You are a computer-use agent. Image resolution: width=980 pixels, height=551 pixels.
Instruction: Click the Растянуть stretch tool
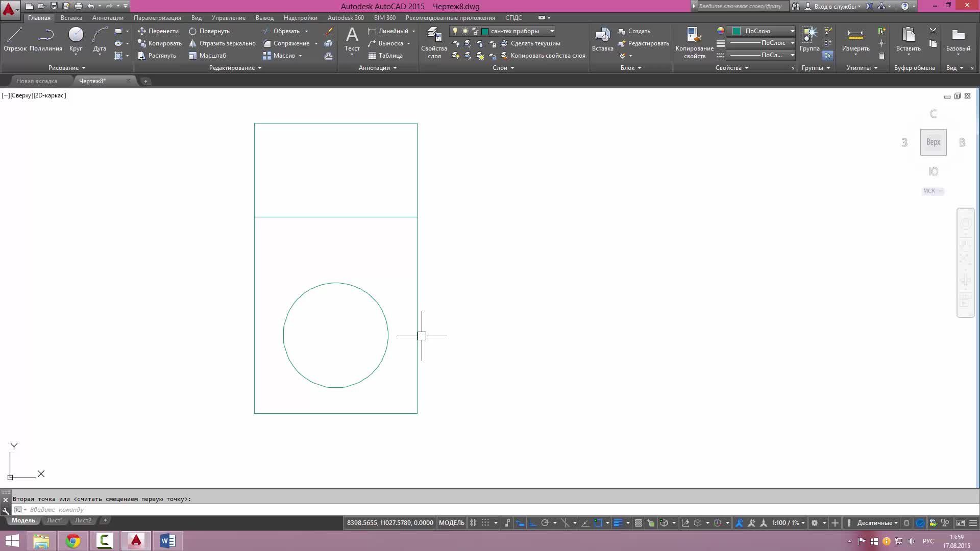pos(157,56)
